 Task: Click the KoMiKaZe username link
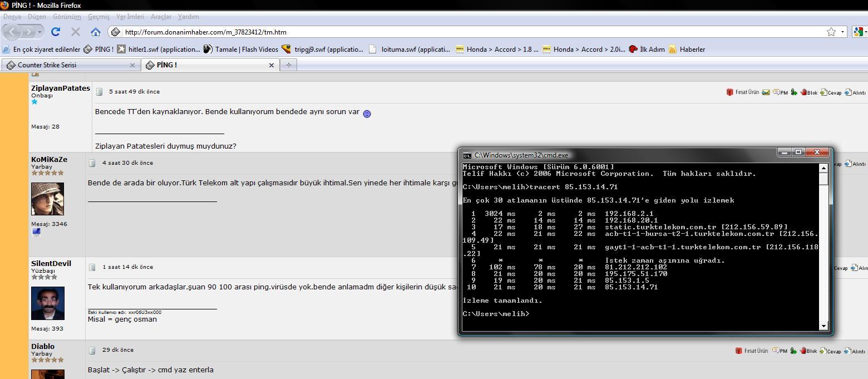tap(49, 159)
